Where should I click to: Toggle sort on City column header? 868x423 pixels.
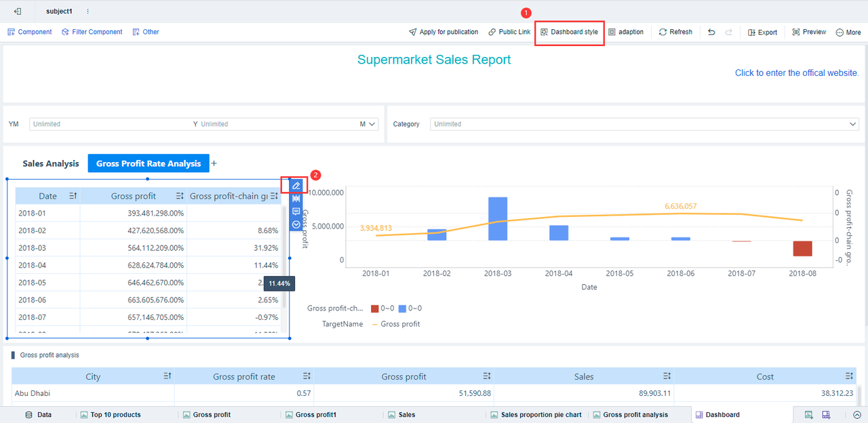pos(167,376)
